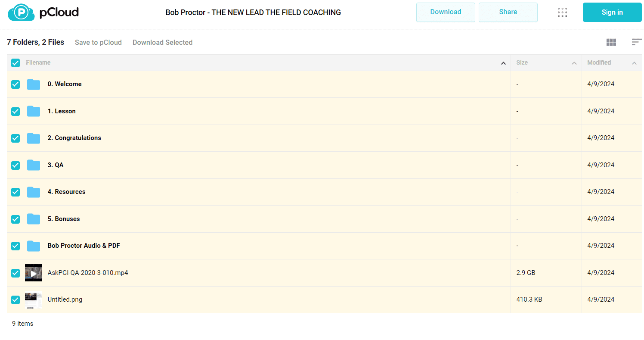Uncheck the 2. Congratulations checkbox

tap(15, 138)
